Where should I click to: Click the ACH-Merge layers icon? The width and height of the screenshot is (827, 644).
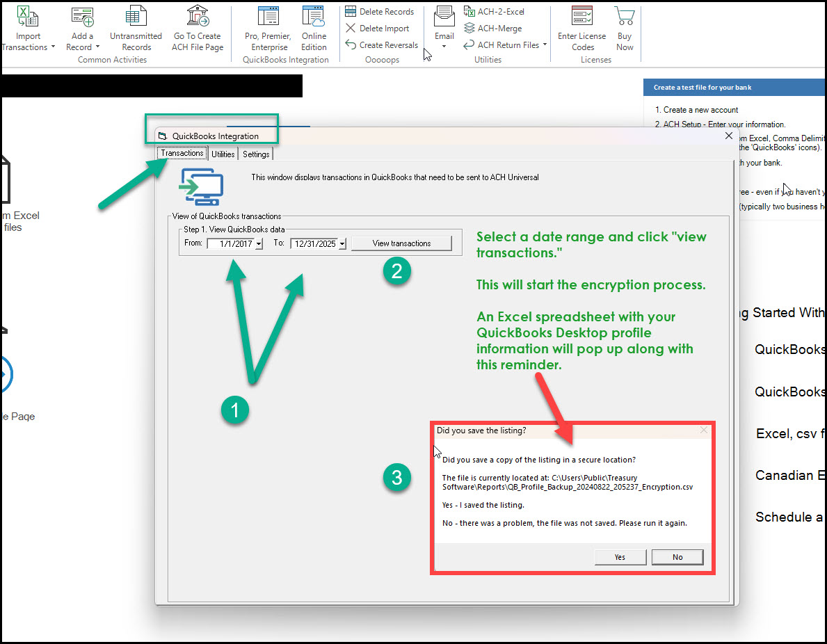[x=469, y=28]
